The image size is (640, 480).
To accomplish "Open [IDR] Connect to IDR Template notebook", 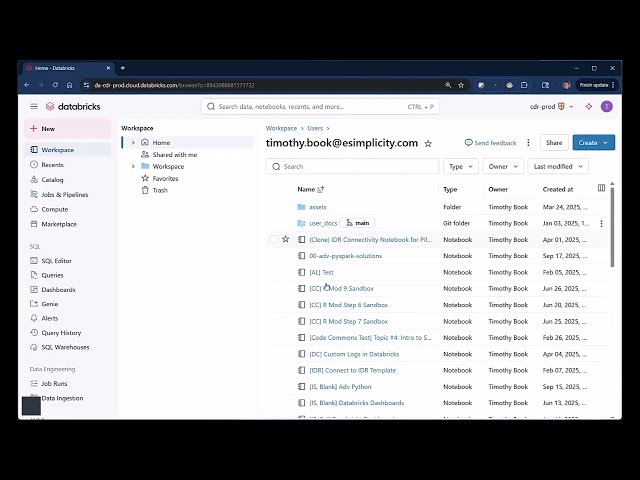I will (353, 371).
